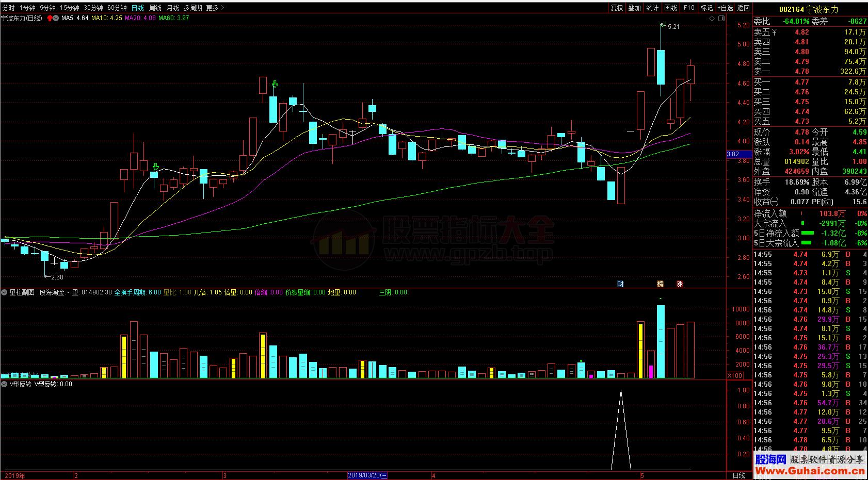Click the 三阴: 0.00 label
The width and height of the screenshot is (868, 480).
(393, 292)
